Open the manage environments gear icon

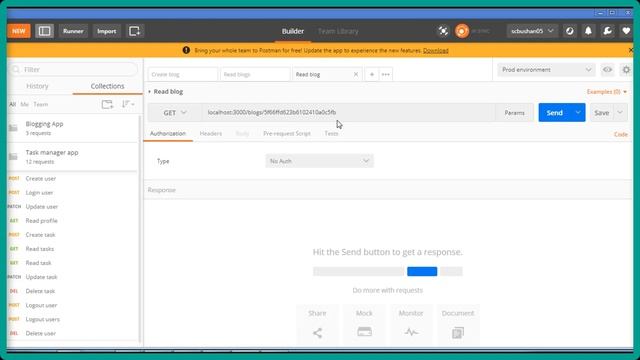click(x=626, y=70)
